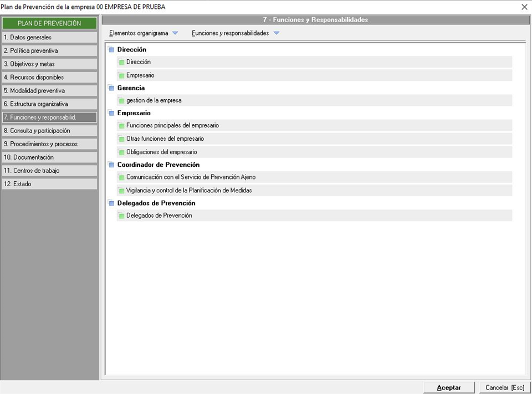
Task: Click the arrow next to Elementos organigrama
Action: pyautogui.click(x=175, y=33)
